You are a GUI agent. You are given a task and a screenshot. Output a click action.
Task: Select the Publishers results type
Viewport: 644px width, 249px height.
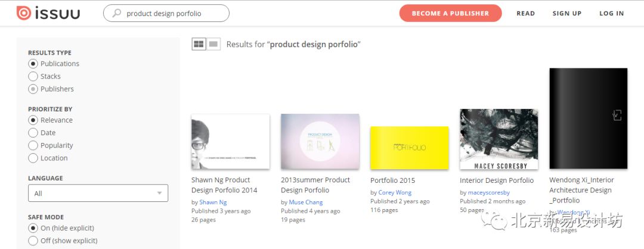click(33, 89)
